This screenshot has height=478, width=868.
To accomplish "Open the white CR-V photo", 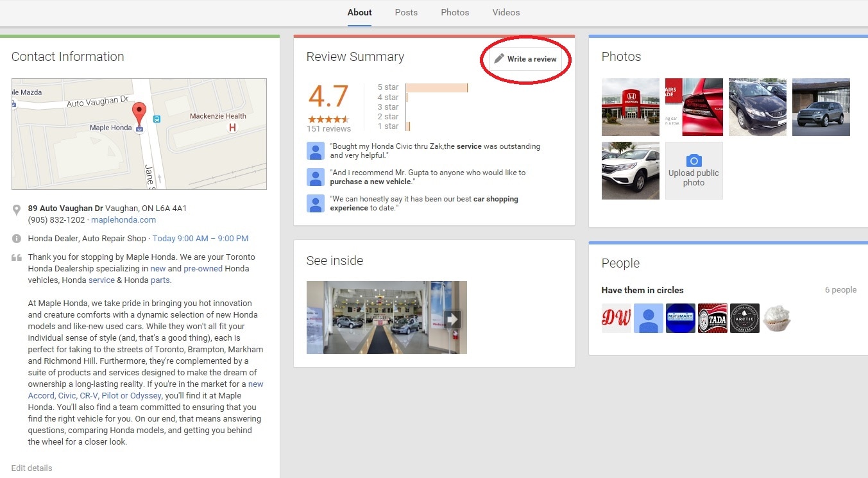I will 631,171.
